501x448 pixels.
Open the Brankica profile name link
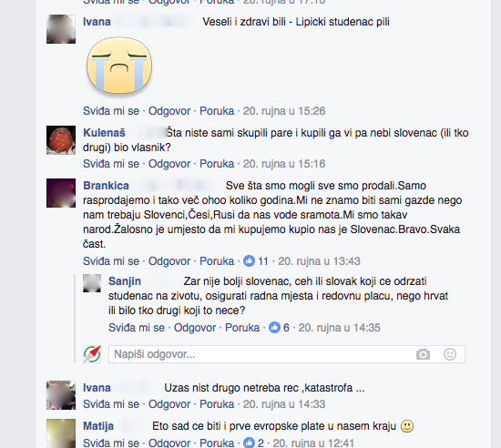pyautogui.click(x=106, y=185)
